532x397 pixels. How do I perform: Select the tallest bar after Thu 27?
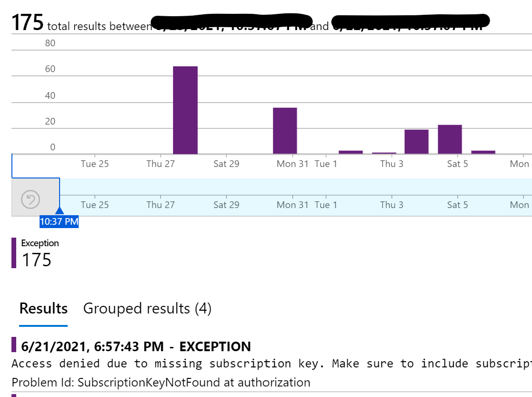coord(185,110)
